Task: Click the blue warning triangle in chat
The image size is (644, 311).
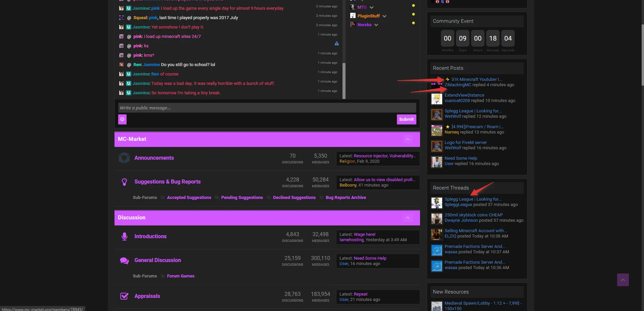Action: 336,44
